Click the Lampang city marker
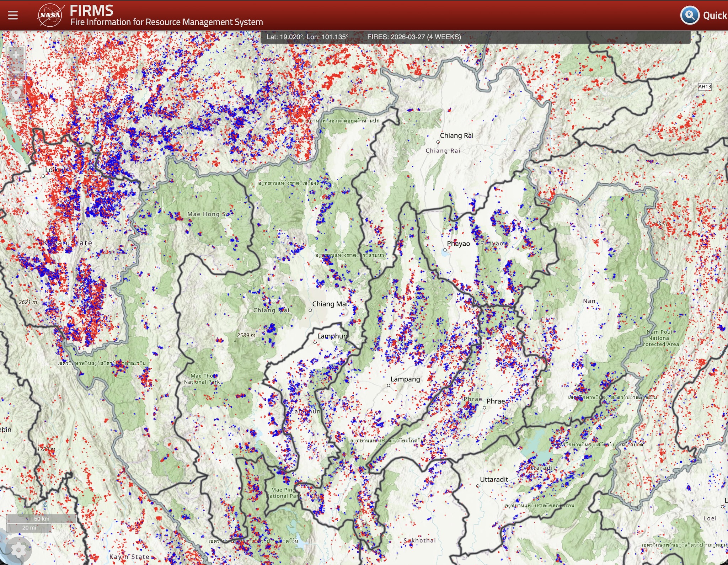 coord(389,385)
